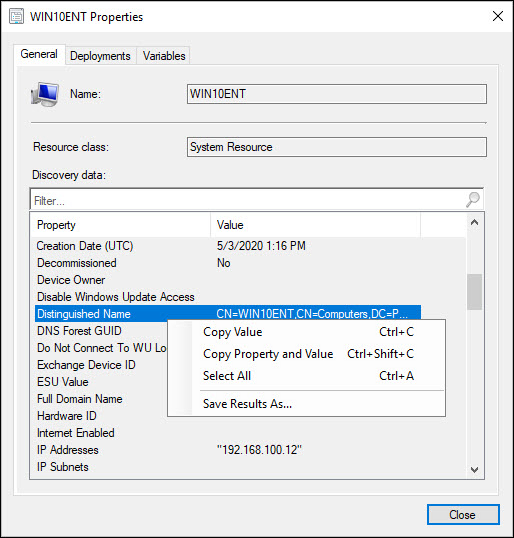Image resolution: width=514 pixels, height=538 pixels.
Task: Click the computer icon beside Name
Action: tap(45, 94)
